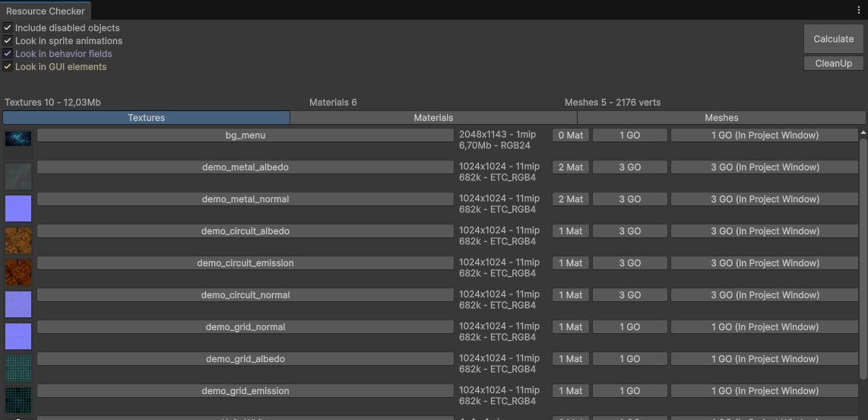
Task: Select the demo_grid_normal texture button
Action: [246, 327]
